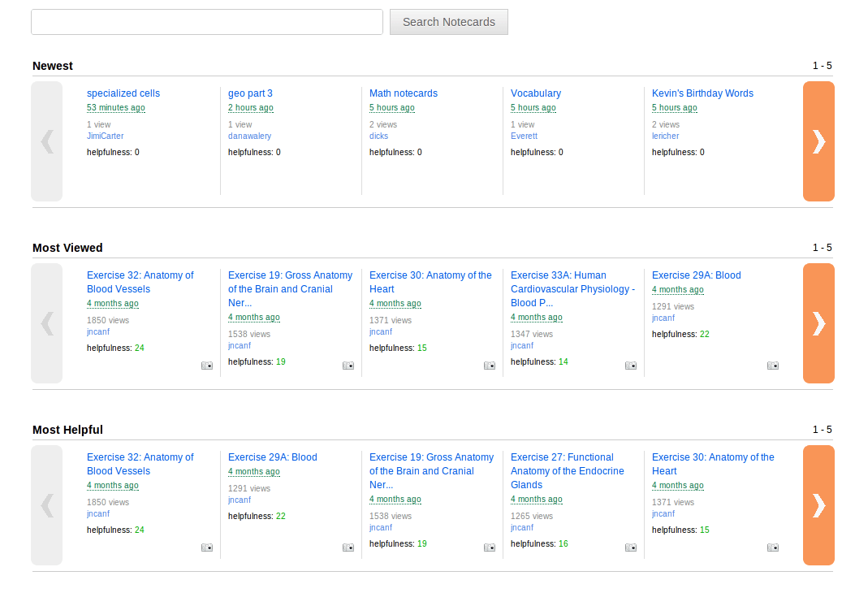Click '4 months ago' under Exercise 33A
Screen dimensions: 868x593
point(537,318)
